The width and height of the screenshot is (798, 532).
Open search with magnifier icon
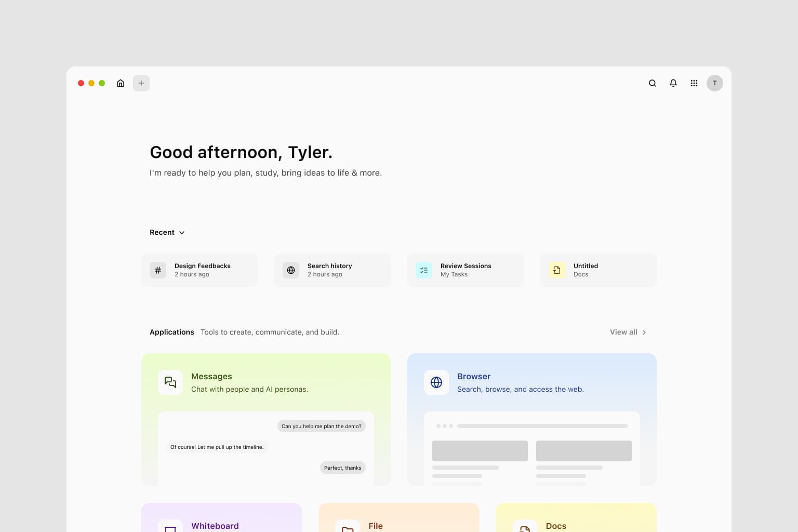(653, 83)
